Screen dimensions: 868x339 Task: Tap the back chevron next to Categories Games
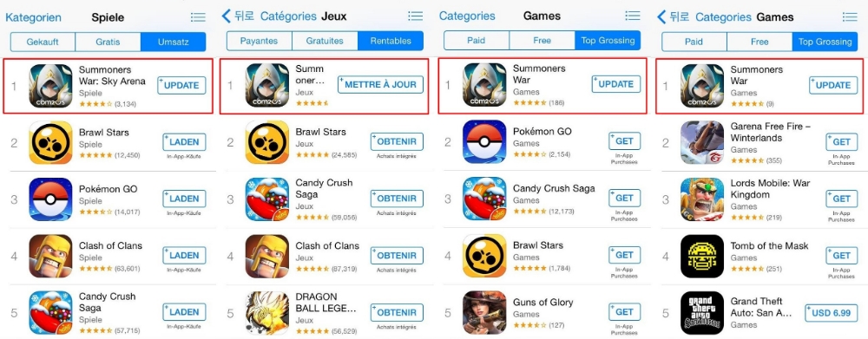coord(661,16)
